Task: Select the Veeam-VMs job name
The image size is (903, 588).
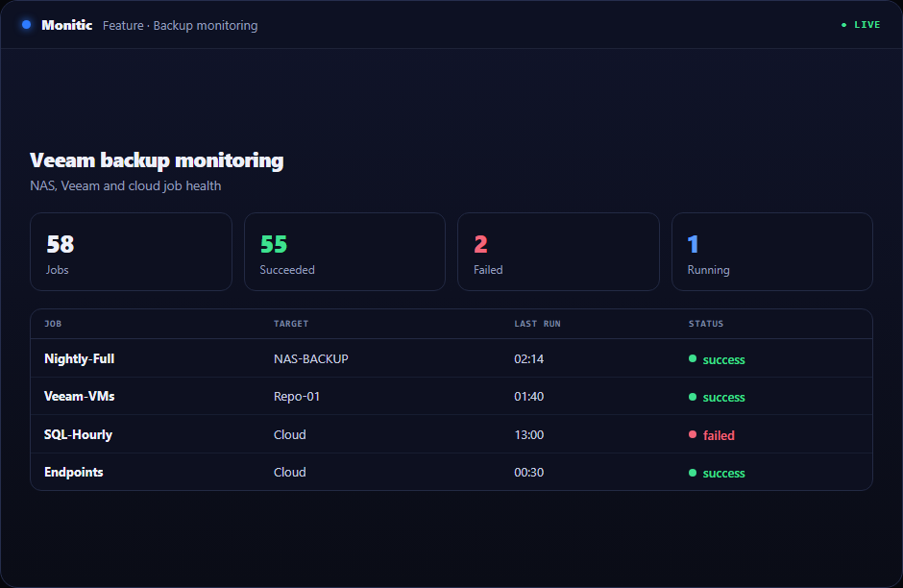Action: (80, 396)
